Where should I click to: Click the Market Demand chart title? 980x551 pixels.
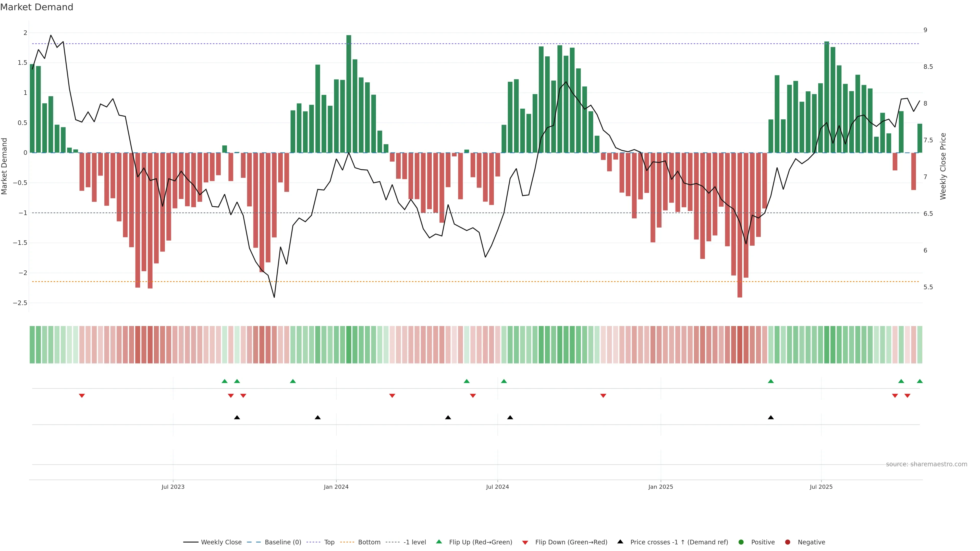pos(36,7)
